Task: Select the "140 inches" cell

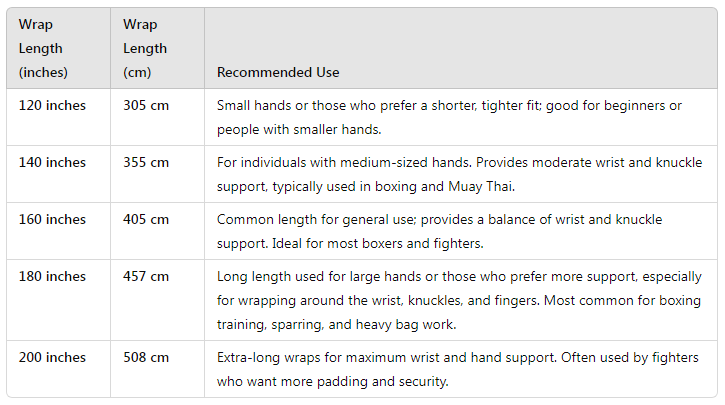Action: click(52, 162)
